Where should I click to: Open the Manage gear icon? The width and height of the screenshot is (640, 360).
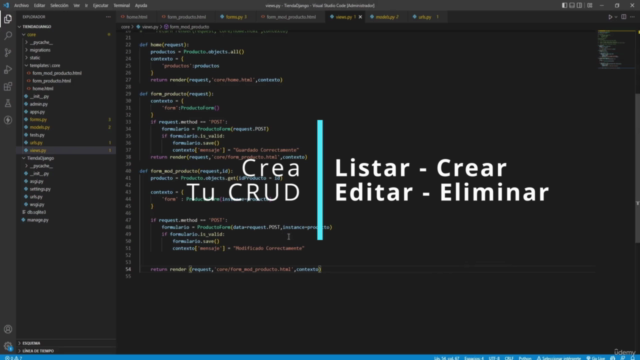click(x=8, y=346)
